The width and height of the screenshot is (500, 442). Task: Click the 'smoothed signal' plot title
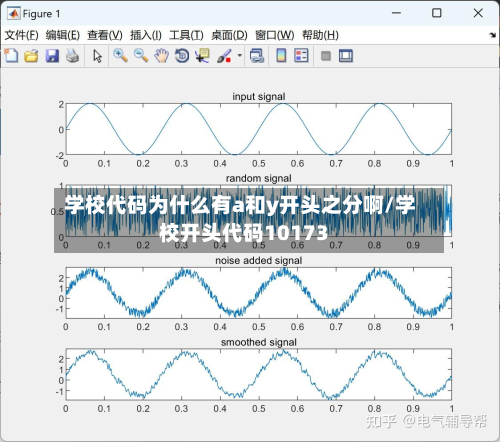[259, 342]
